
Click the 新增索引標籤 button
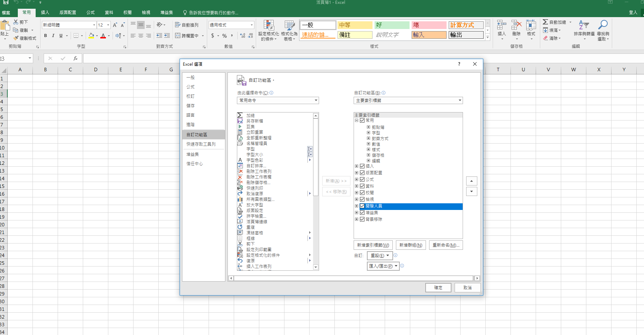[373, 245]
